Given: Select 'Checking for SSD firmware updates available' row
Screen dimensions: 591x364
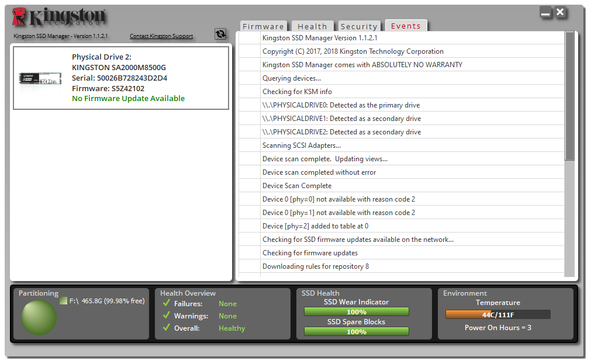Looking at the screenshot, I should [402, 240].
